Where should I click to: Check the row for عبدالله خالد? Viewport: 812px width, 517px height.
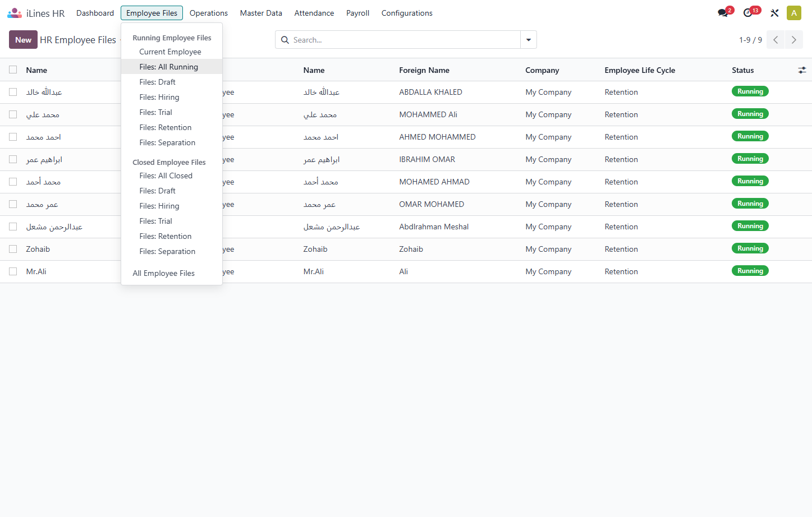[x=13, y=92]
